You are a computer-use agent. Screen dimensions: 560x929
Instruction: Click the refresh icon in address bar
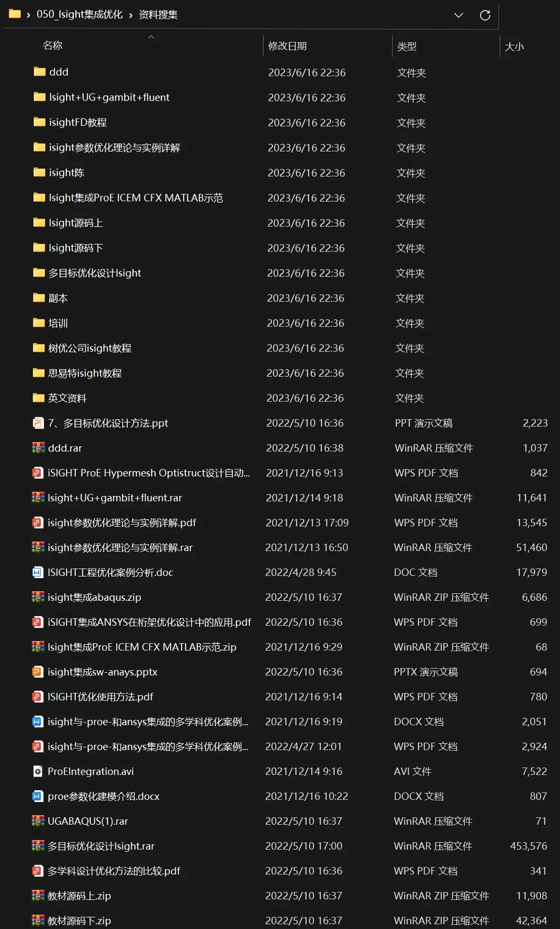pyautogui.click(x=485, y=15)
